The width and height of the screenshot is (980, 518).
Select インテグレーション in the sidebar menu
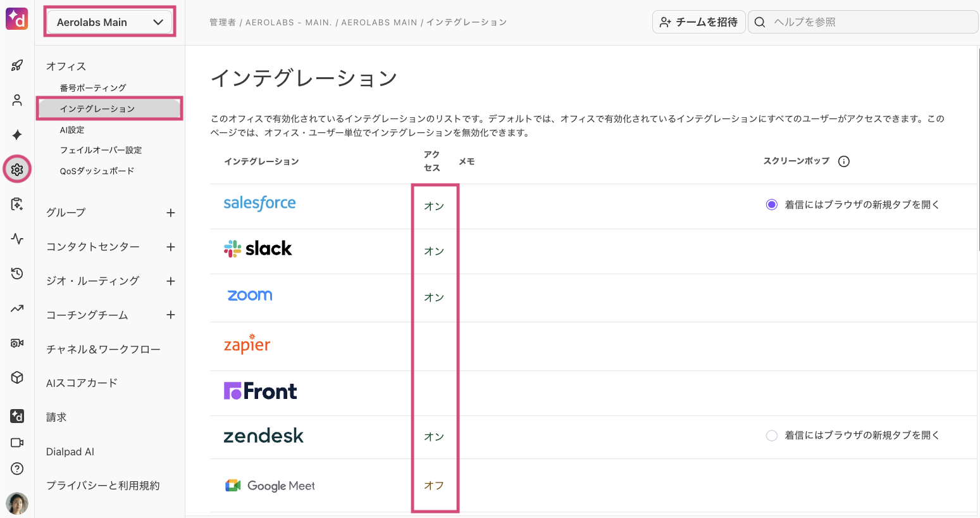tap(96, 108)
